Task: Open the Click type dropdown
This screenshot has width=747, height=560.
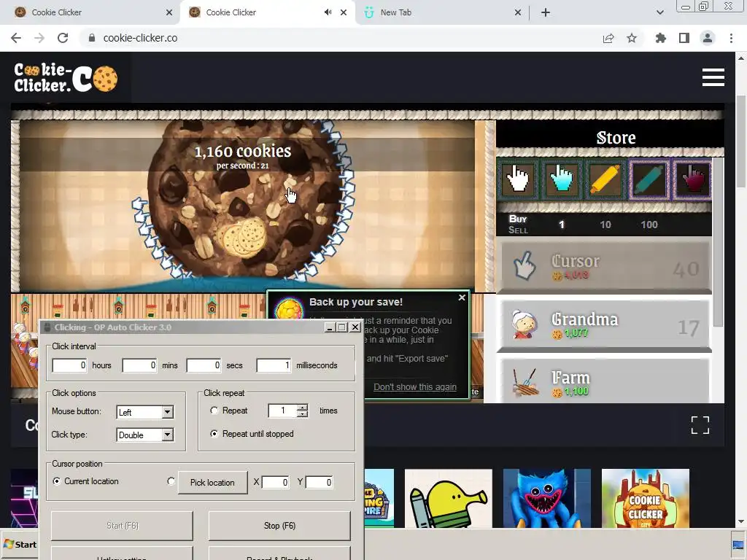Action: click(167, 435)
